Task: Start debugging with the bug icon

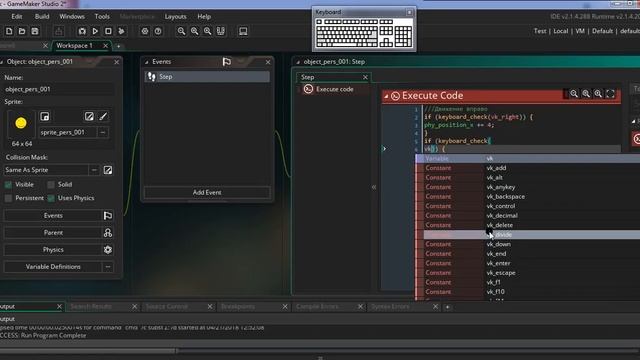Action: tap(82, 31)
